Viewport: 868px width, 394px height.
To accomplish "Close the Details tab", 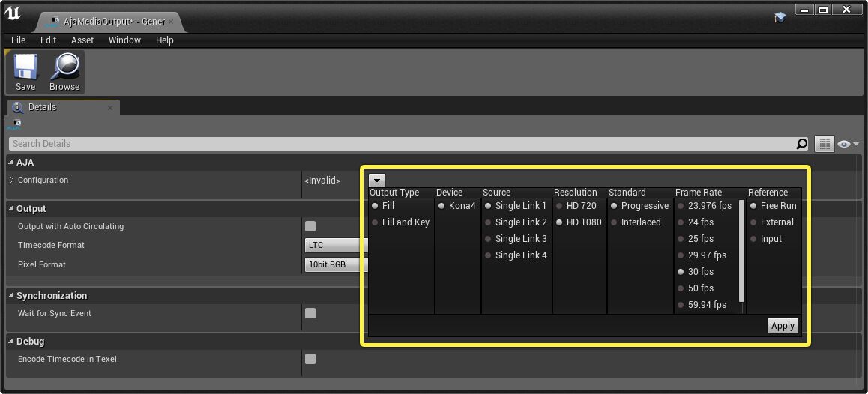I will pos(109,108).
